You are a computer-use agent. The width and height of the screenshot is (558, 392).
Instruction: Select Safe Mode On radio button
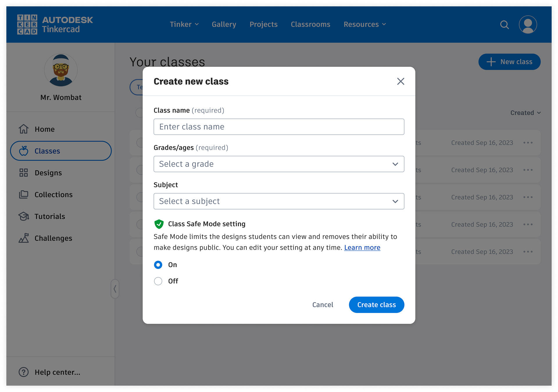click(x=158, y=265)
